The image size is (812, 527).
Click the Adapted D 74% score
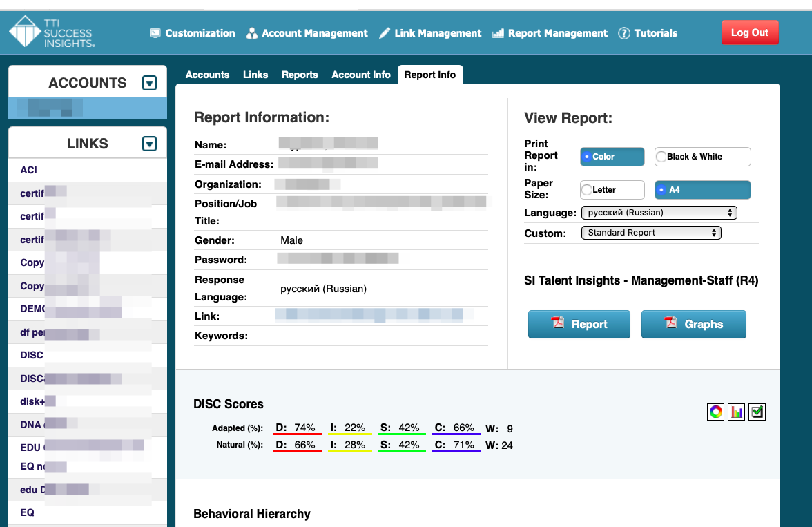(x=297, y=428)
